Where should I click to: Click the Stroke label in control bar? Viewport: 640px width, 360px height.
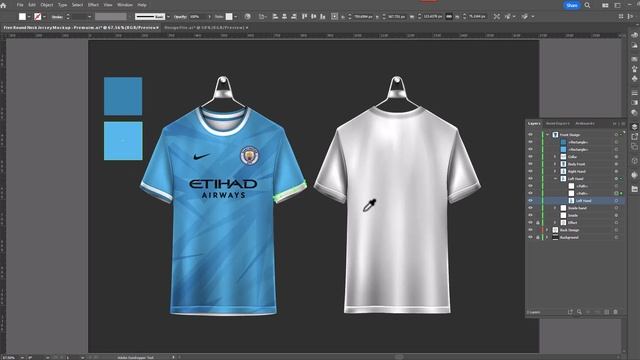pos(57,17)
